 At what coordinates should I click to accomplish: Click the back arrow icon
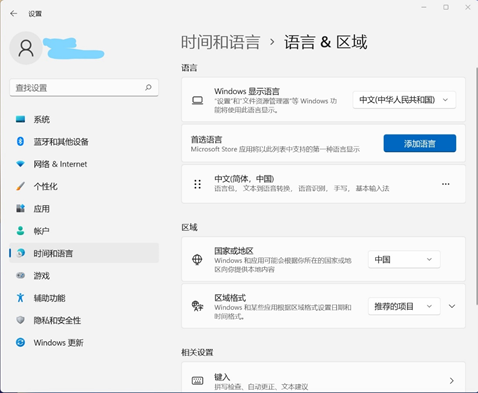click(14, 13)
